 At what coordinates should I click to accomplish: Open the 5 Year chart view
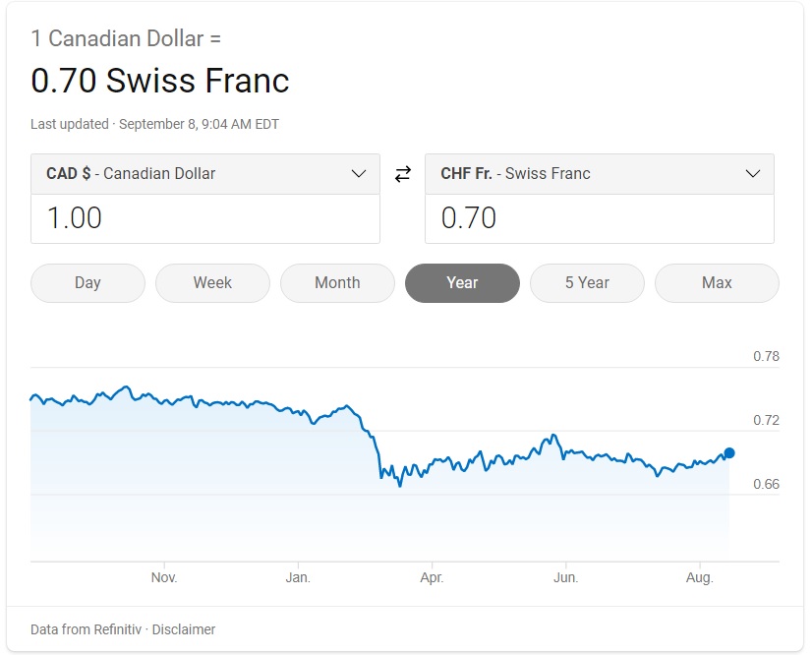pyautogui.click(x=587, y=282)
